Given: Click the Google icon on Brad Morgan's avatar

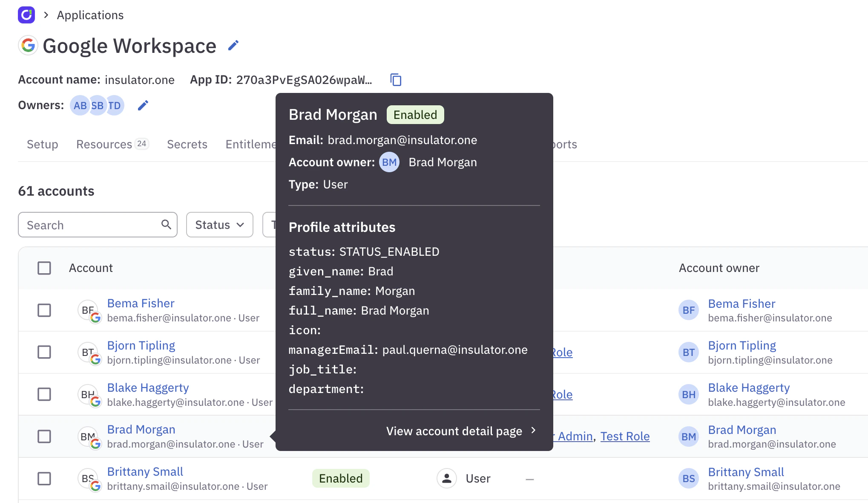Looking at the screenshot, I should tap(96, 444).
